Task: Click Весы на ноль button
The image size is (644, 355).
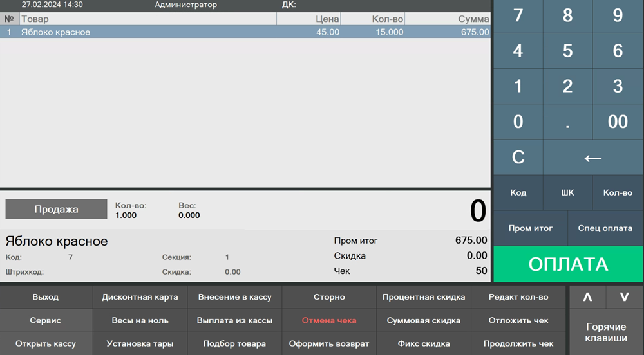Action: point(140,320)
